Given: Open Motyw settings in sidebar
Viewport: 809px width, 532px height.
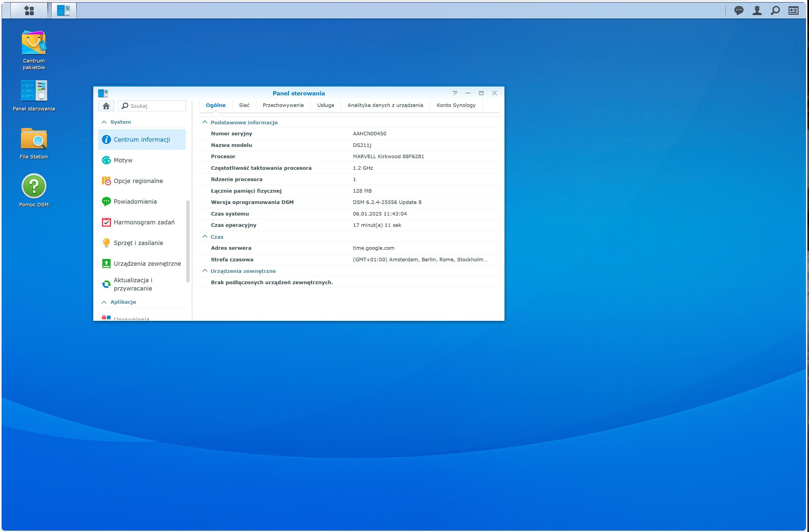Looking at the screenshot, I should point(142,160).
